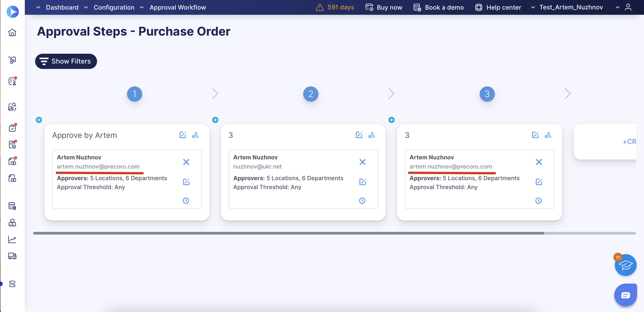Screen dimensions: 644x312
Task: Click the plus icon before step 1
Action: pos(39,120)
